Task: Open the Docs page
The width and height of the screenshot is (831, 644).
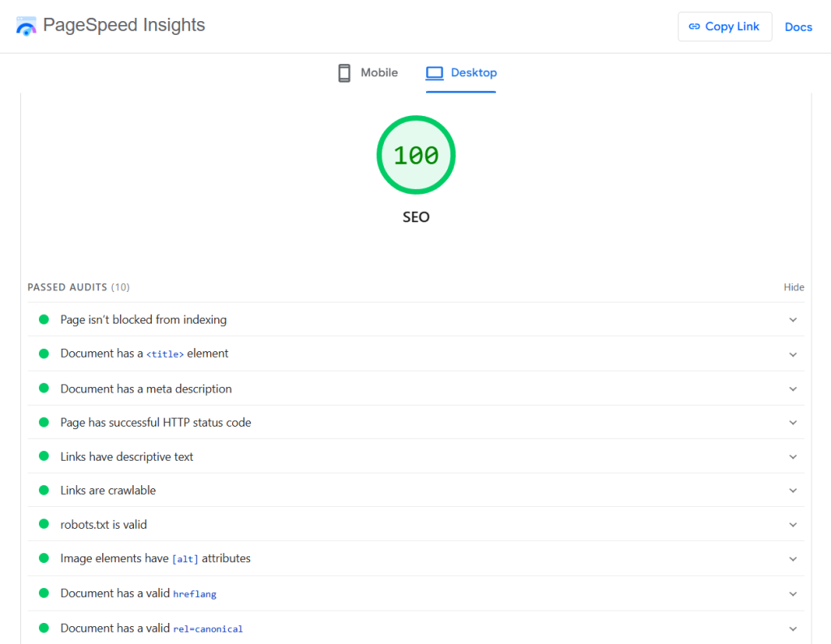Action: [x=798, y=27]
